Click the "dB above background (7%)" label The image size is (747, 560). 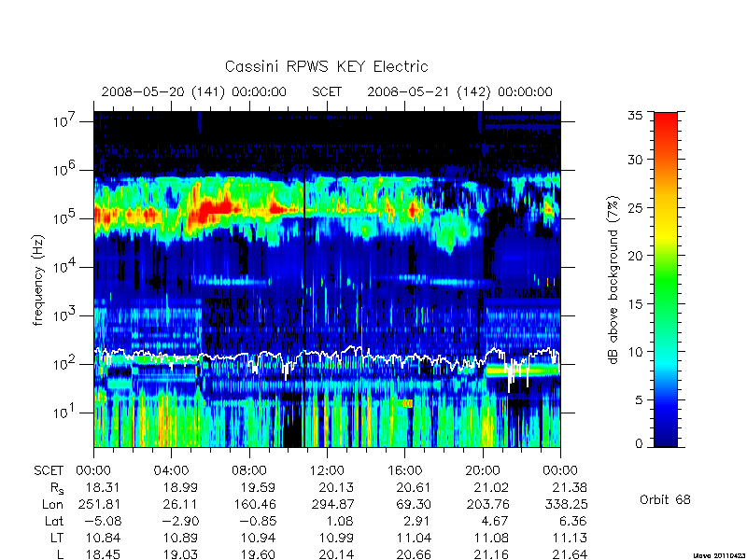[x=613, y=280]
